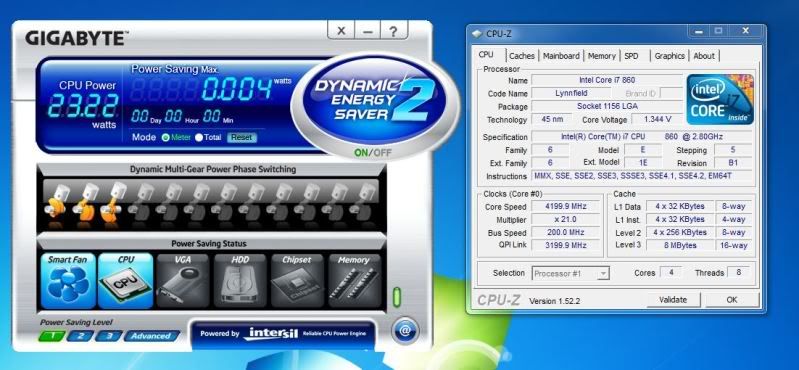799x370 pixels.
Task: Click the QPI Link value 3199.9 MHz
Action: (x=566, y=245)
